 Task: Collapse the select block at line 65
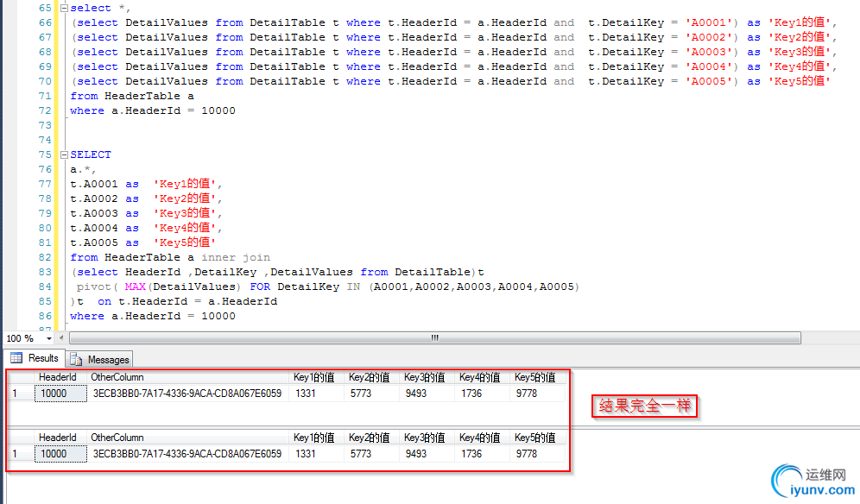click(64, 9)
